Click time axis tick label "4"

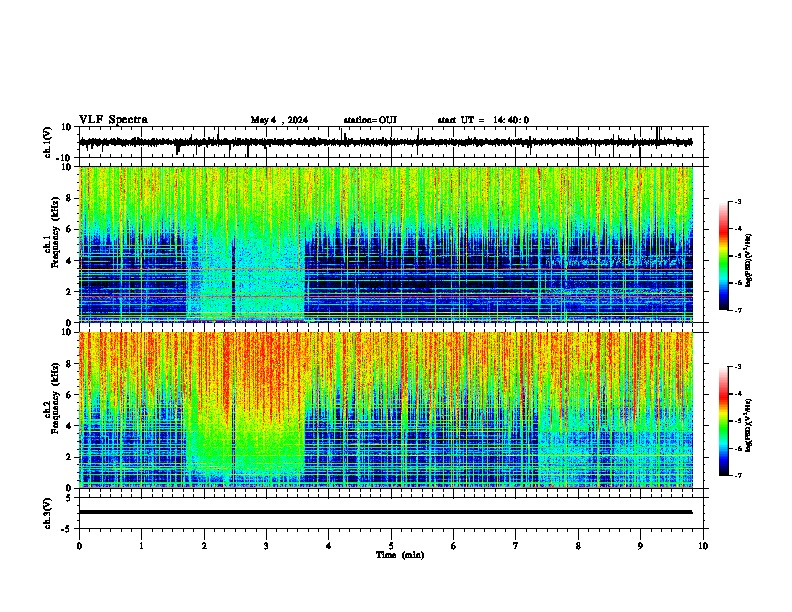pos(329,546)
